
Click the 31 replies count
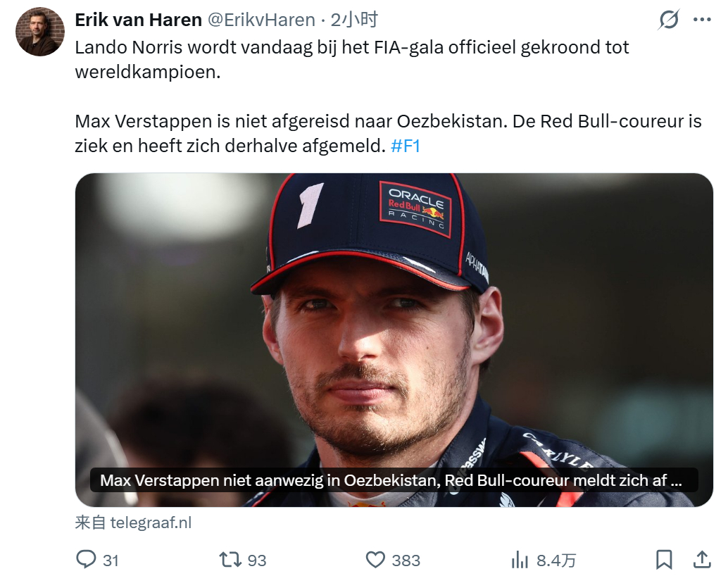[111, 561]
